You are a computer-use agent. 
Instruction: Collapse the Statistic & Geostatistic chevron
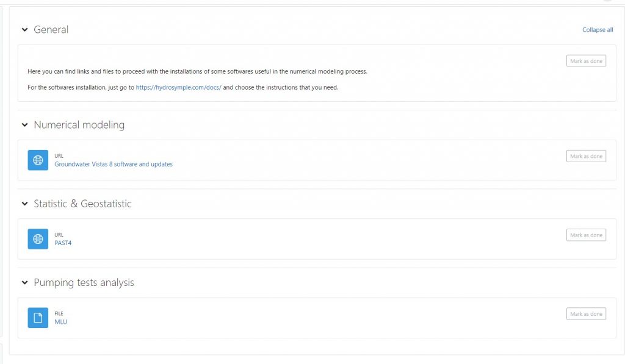(x=24, y=204)
